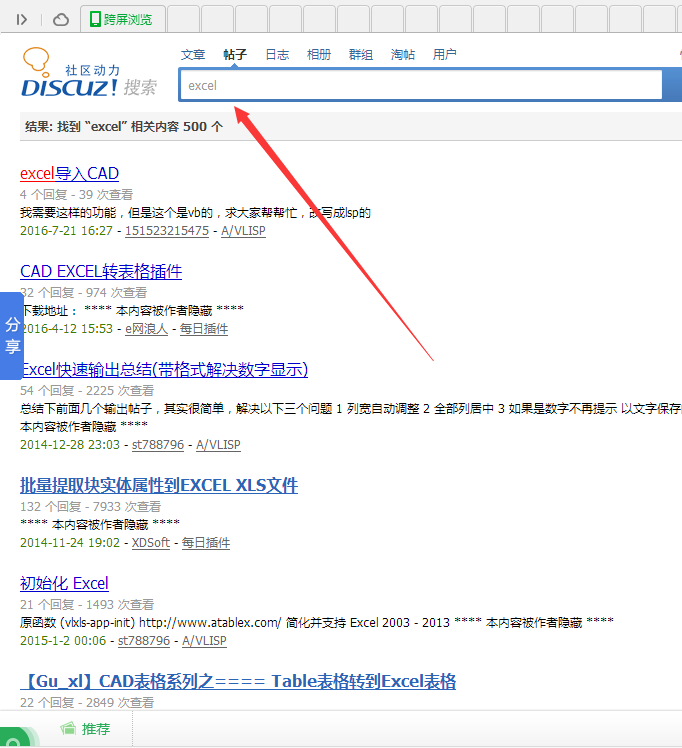
Task: Click the 分享 share side button
Action: (x=12, y=336)
